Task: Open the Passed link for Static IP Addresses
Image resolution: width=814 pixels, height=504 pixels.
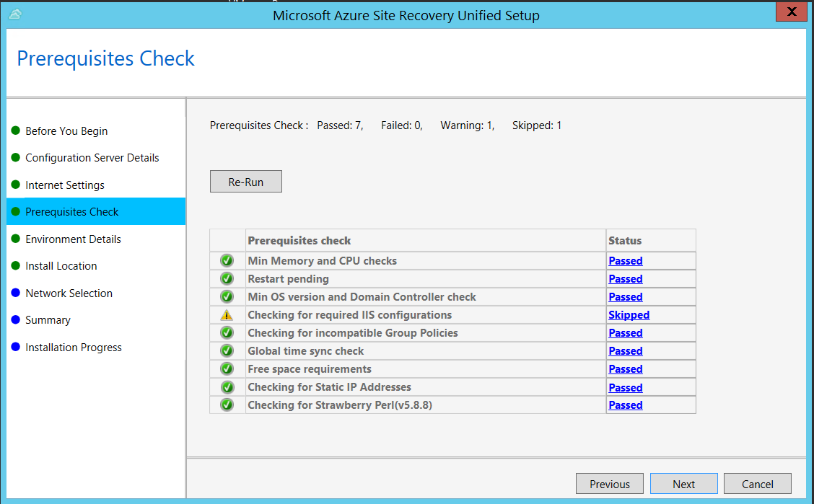Action: (x=625, y=387)
